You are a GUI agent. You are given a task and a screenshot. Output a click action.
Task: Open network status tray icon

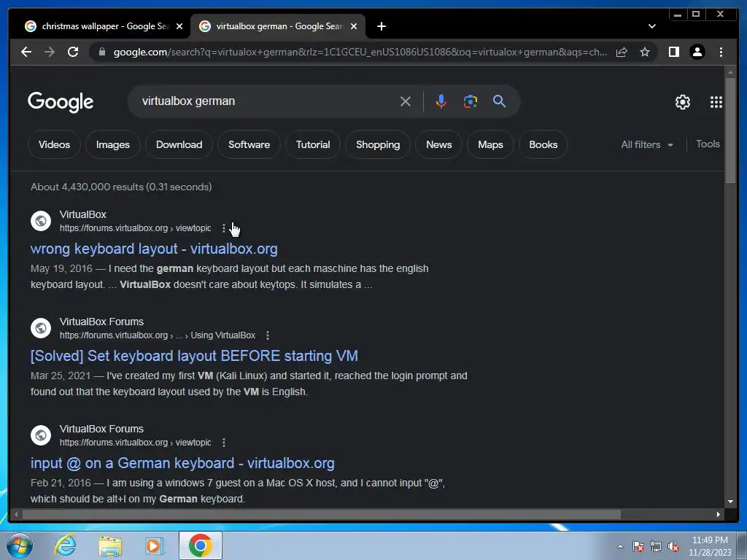(x=656, y=546)
